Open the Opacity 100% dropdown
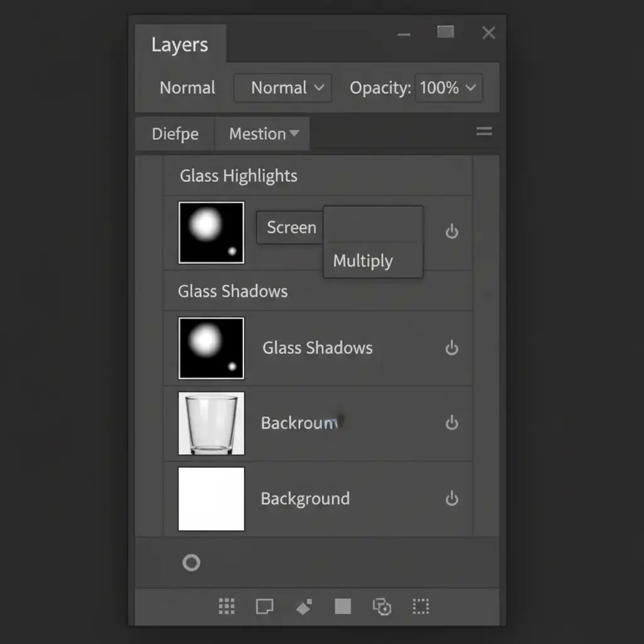Screen dimensions: 644x644 pyautogui.click(x=448, y=88)
